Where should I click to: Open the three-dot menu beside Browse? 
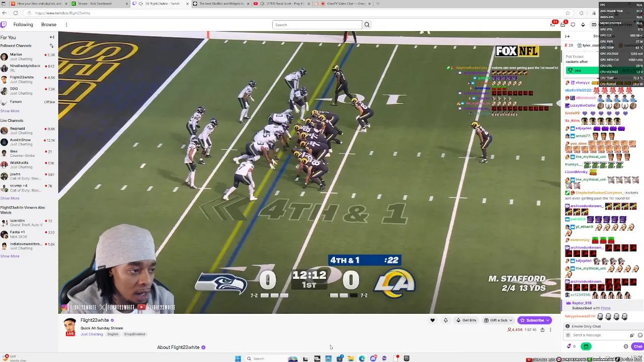pos(66,25)
